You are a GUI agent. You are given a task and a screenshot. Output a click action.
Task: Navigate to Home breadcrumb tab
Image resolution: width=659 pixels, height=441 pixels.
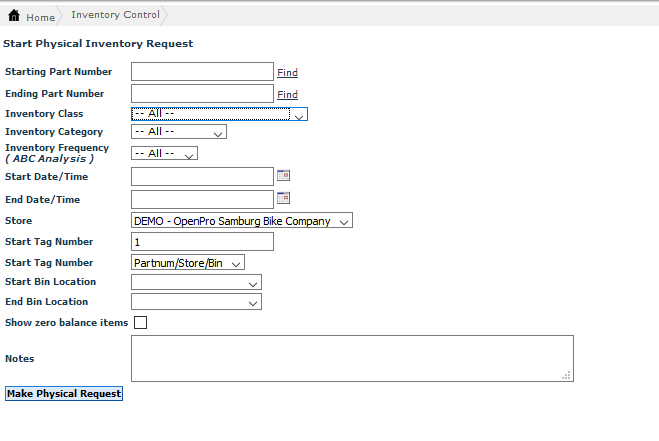40,17
